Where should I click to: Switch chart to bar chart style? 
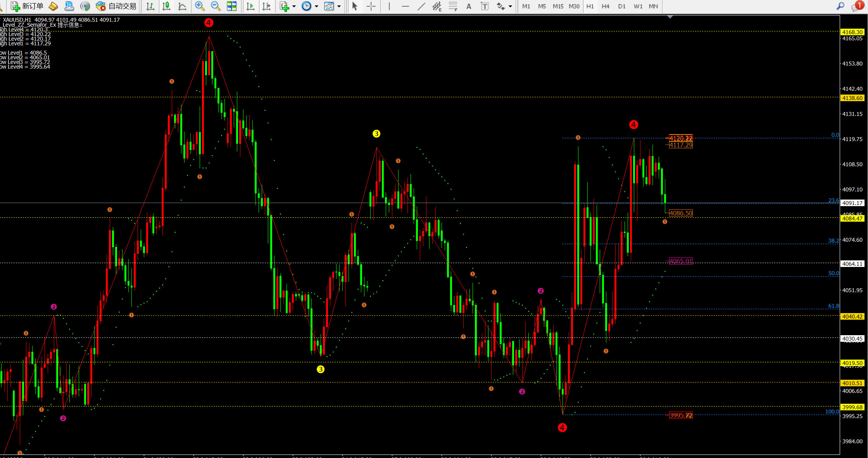coord(150,6)
